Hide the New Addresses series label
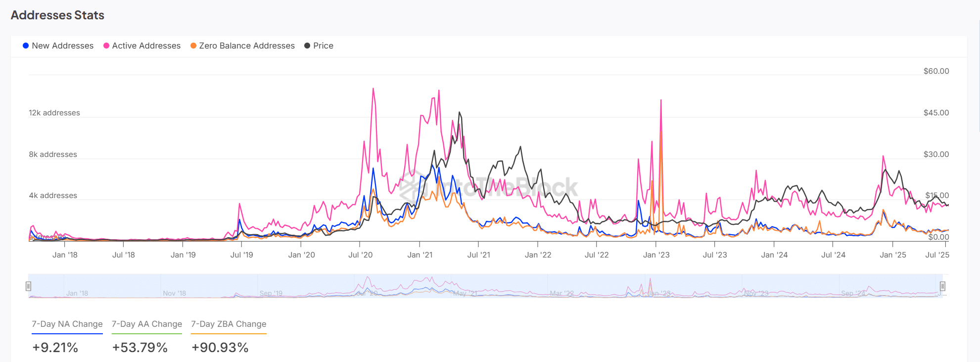Screen dimensions: 980x362 click(62, 46)
